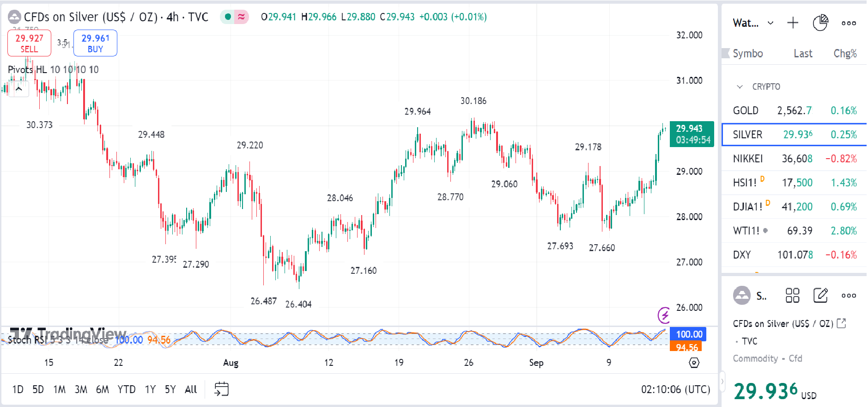Open the external link icon beside CFDs on Silver
Screen dimensions: 868x407
click(841, 323)
